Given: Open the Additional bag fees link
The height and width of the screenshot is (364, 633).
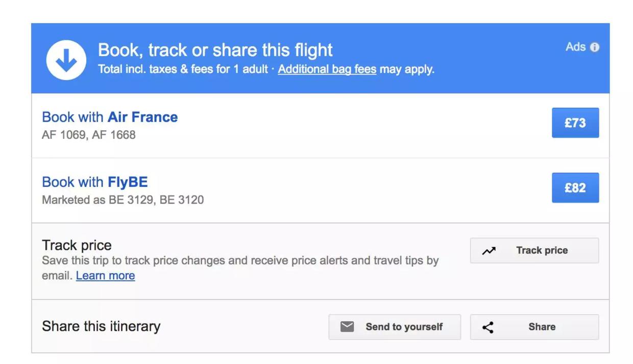Looking at the screenshot, I should (327, 69).
